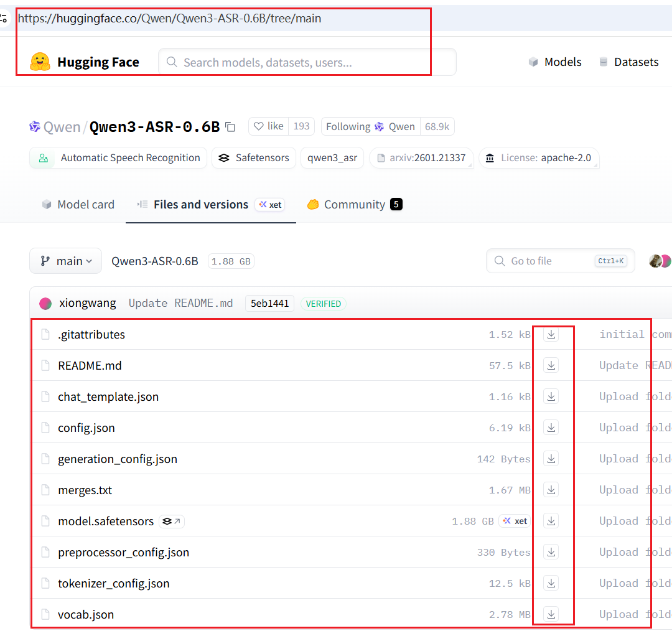Copy model name with the copy icon
Viewport: 672px width, 641px height.
230,127
